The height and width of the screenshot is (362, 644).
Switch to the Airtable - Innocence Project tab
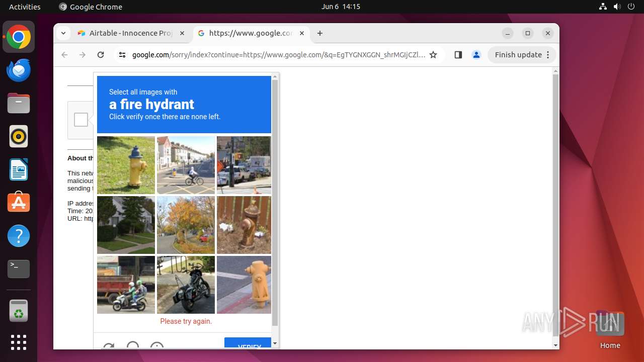click(131, 33)
